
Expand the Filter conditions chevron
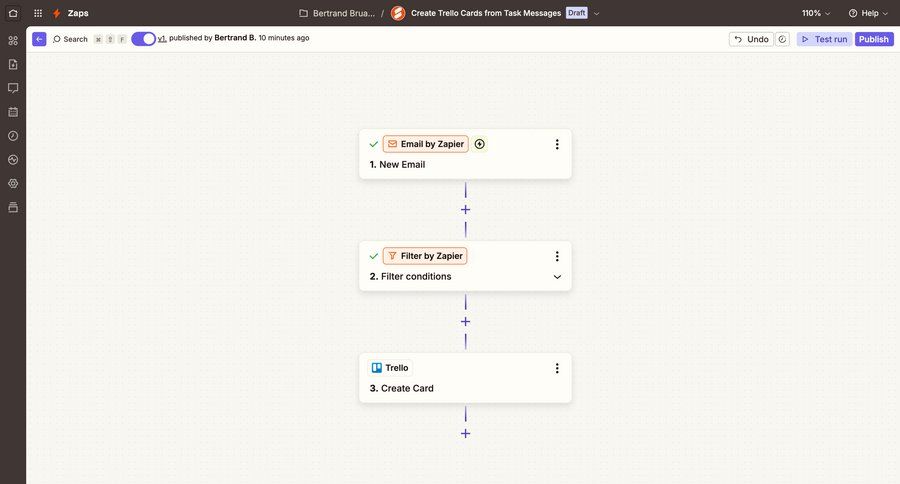(557, 277)
